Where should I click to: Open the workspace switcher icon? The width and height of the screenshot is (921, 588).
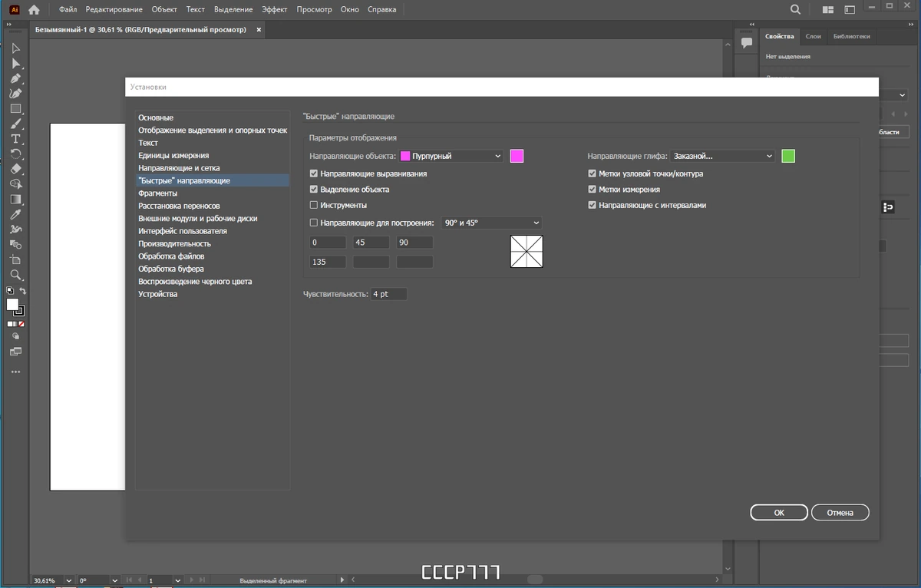click(x=849, y=10)
